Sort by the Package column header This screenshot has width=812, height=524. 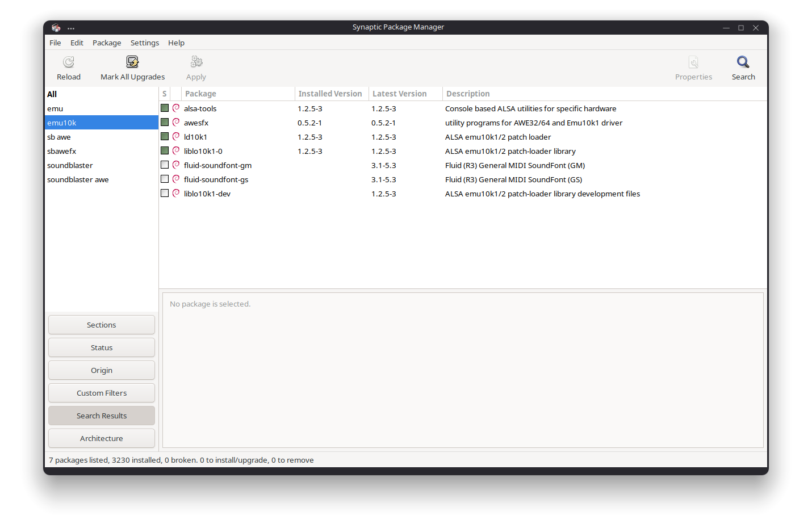click(x=238, y=94)
